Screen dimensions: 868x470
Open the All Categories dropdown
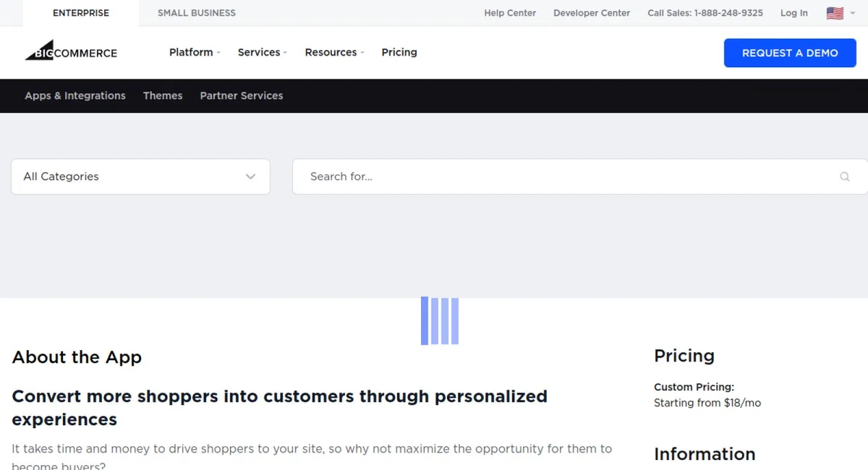point(140,176)
